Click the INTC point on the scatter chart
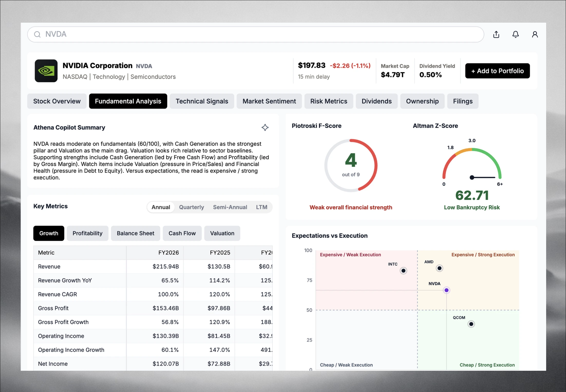Screen dimensions: 566x392 403,271
